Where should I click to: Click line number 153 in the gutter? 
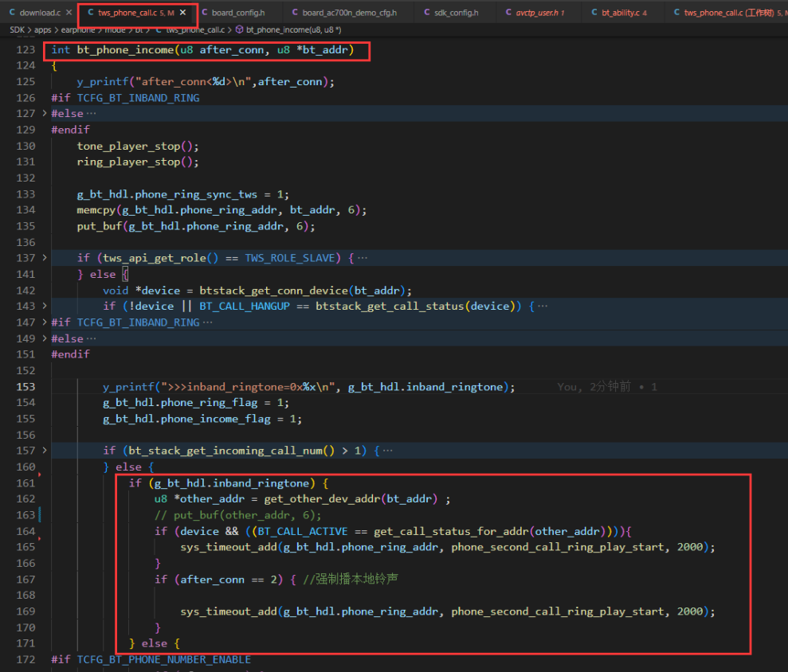(x=25, y=387)
